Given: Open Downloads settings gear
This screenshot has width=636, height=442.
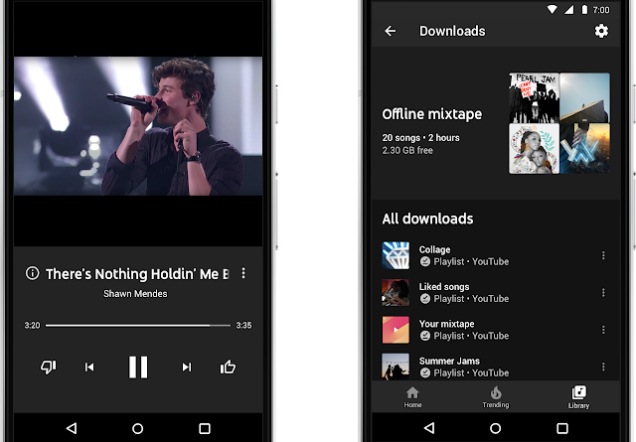Looking at the screenshot, I should [601, 31].
